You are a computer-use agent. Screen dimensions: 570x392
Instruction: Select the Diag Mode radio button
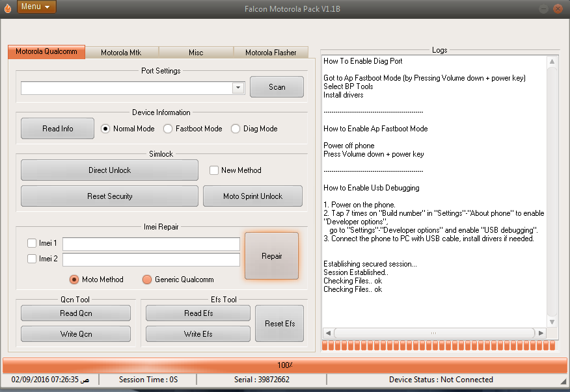click(236, 129)
